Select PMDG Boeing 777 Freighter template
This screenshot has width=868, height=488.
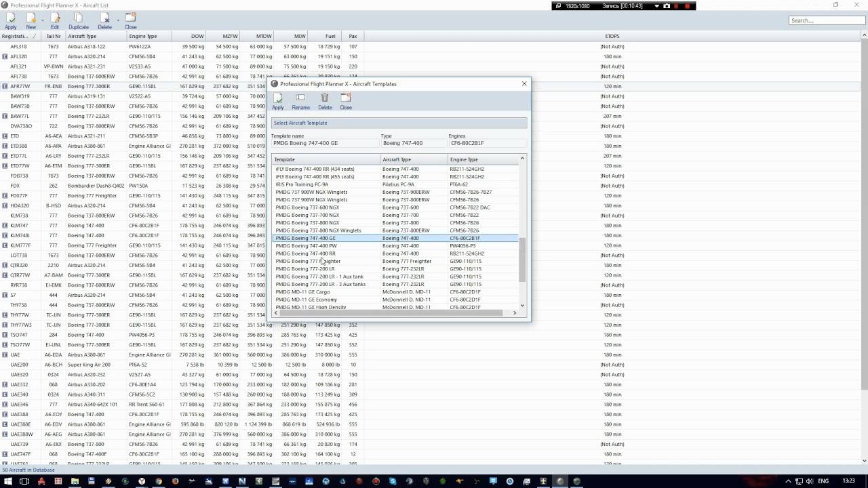(395, 261)
